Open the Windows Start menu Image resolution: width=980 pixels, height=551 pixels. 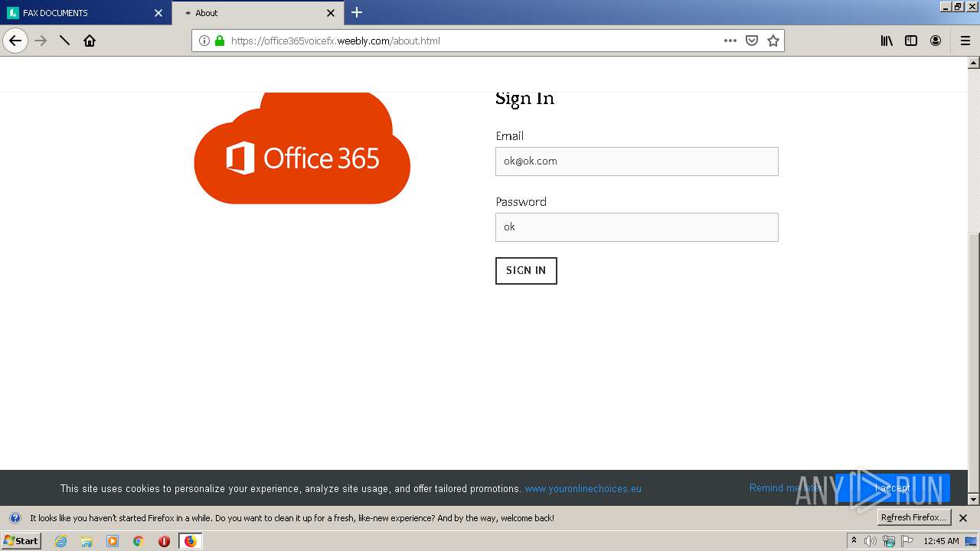21,541
